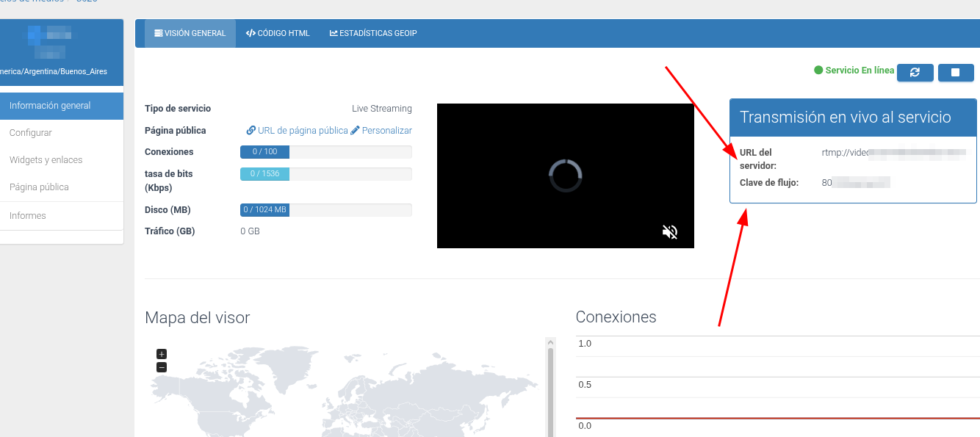This screenshot has height=437, width=980.
Task: Click the rtmp server URL value
Action: 893,153
